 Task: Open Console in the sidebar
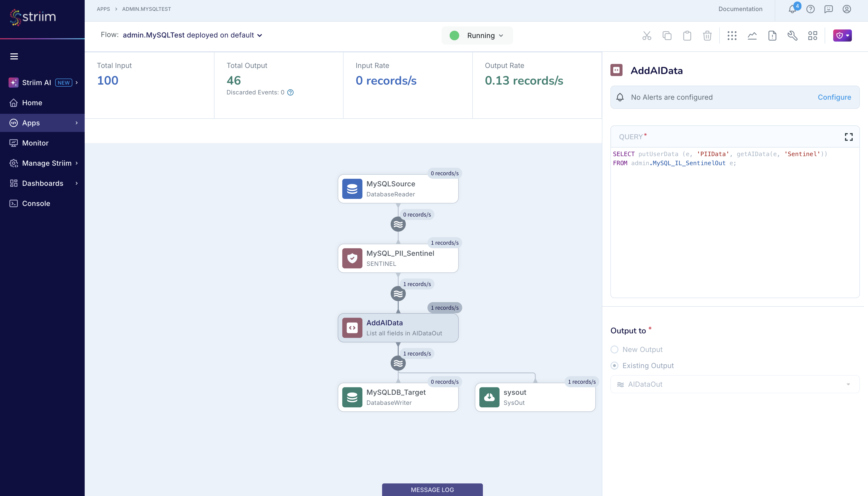pos(36,203)
